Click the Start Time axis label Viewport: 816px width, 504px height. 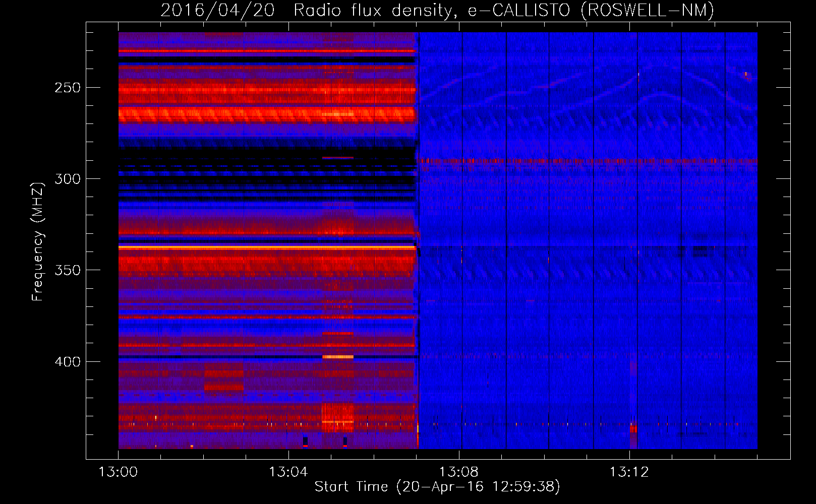pos(437,487)
